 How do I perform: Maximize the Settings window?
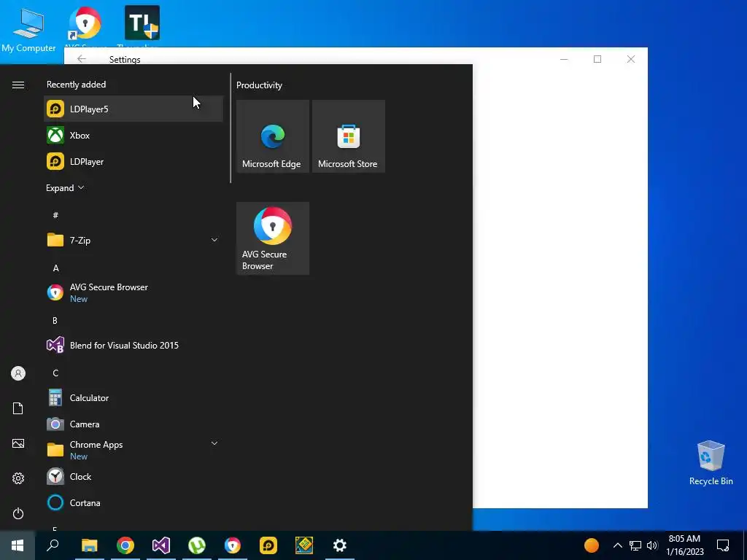coord(597,59)
